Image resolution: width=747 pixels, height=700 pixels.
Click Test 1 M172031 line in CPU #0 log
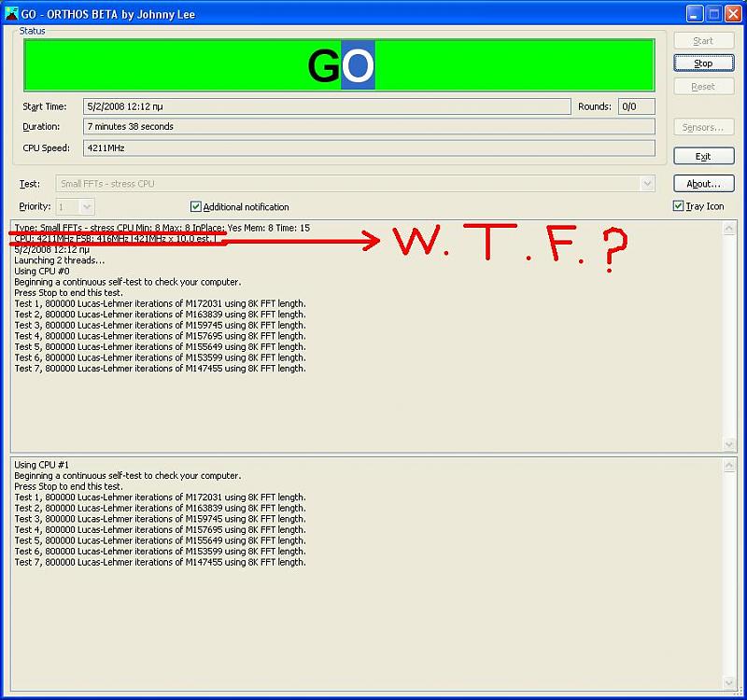(x=160, y=304)
